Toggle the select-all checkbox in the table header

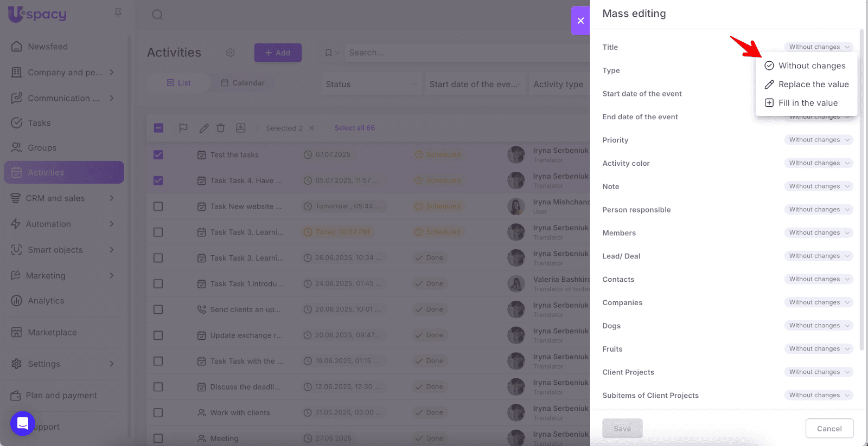[x=158, y=128]
